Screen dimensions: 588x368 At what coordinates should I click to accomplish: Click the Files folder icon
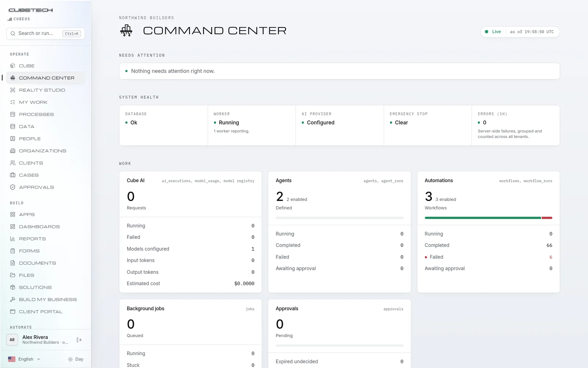click(x=12, y=275)
